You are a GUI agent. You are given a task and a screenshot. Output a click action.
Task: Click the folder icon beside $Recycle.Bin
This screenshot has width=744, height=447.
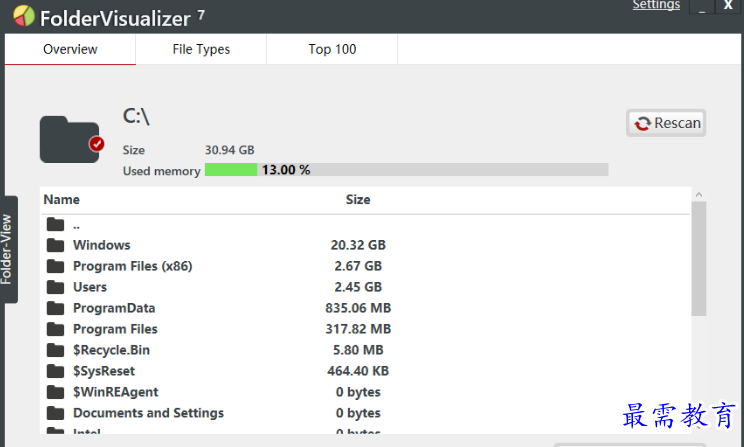56,350
